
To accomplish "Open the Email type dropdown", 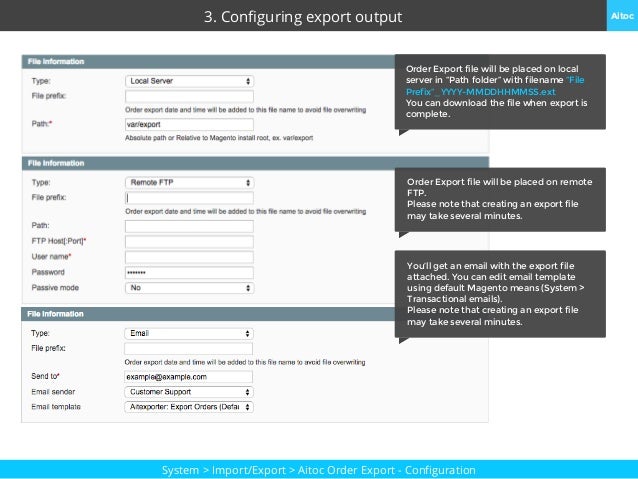I will tap(189, 333).
